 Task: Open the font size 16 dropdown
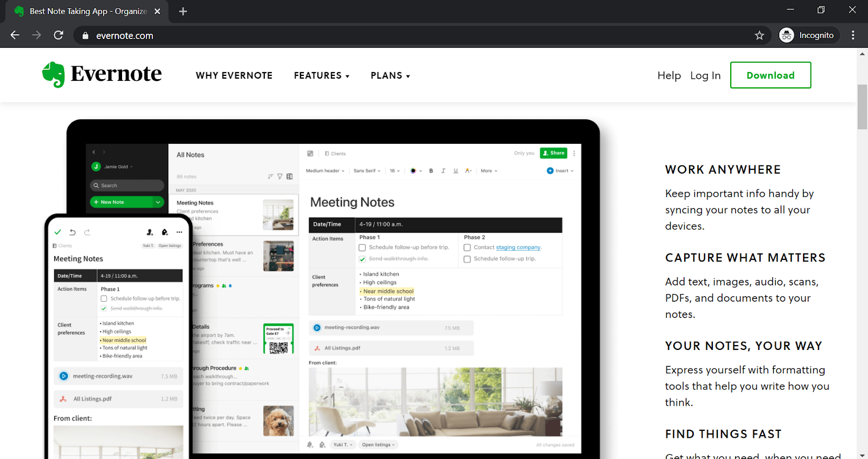[394, 171]
